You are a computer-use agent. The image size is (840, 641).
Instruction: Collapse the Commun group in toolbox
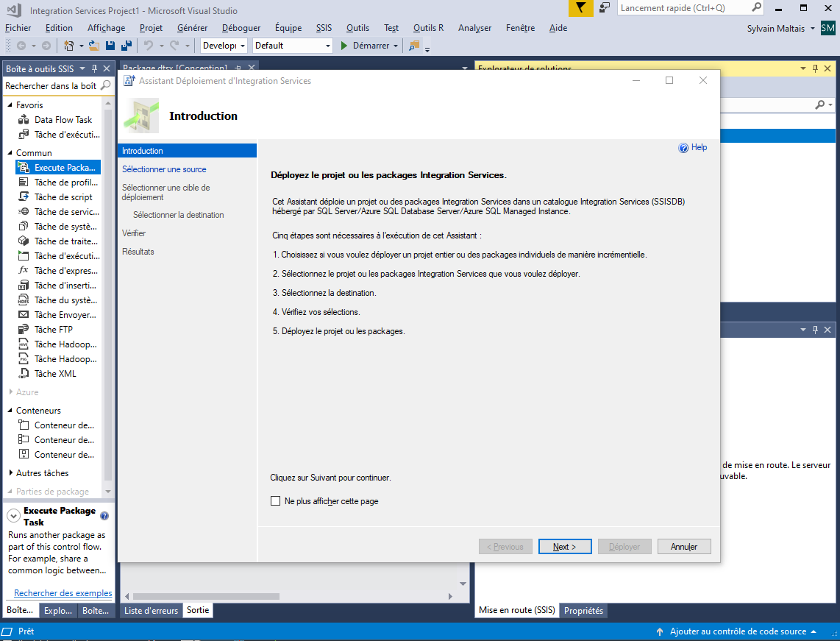point(10,153)
